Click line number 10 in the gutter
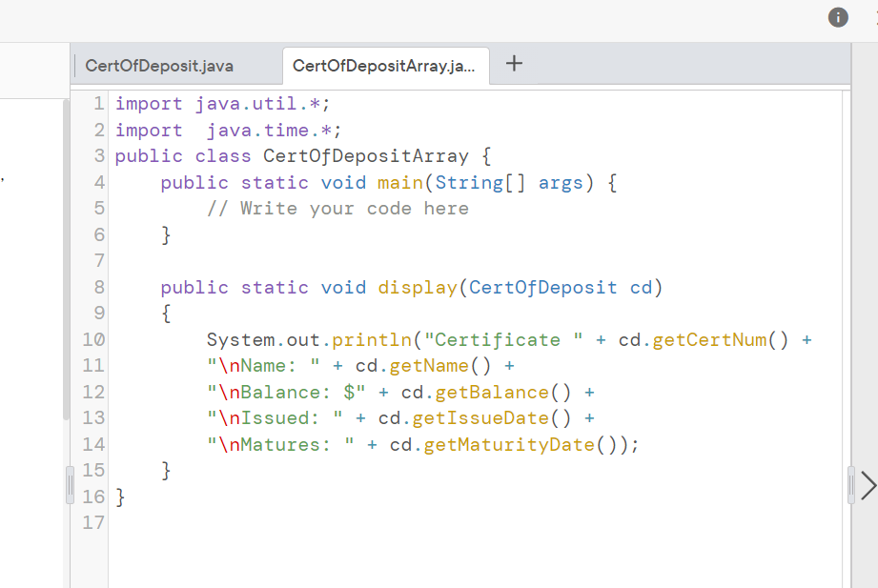 coord(94,339)
